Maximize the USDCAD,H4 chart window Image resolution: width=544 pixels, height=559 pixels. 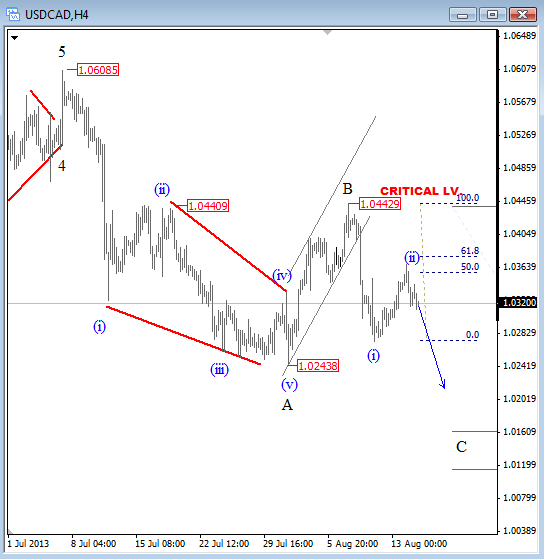(492, 15)
